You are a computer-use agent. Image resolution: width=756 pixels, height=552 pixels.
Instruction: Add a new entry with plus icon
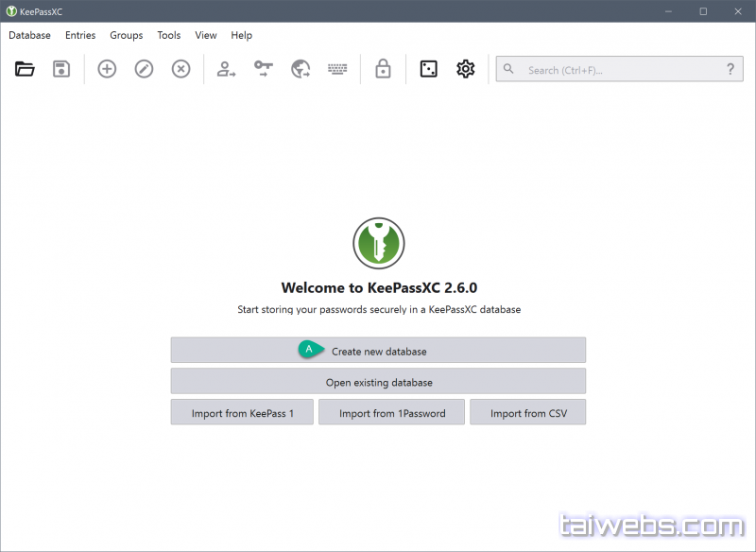pos(107,69)
